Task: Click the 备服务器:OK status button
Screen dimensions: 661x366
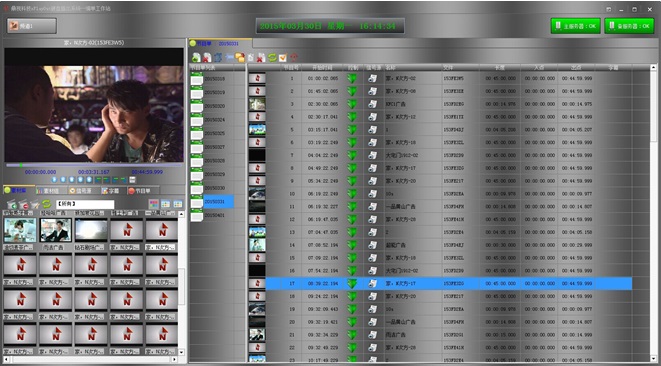Action: coord(629,26)
